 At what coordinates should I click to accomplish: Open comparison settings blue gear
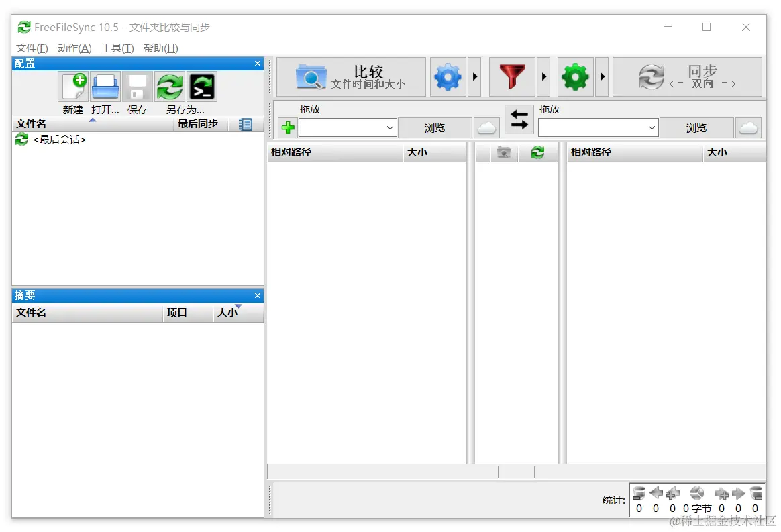point(448,76)
